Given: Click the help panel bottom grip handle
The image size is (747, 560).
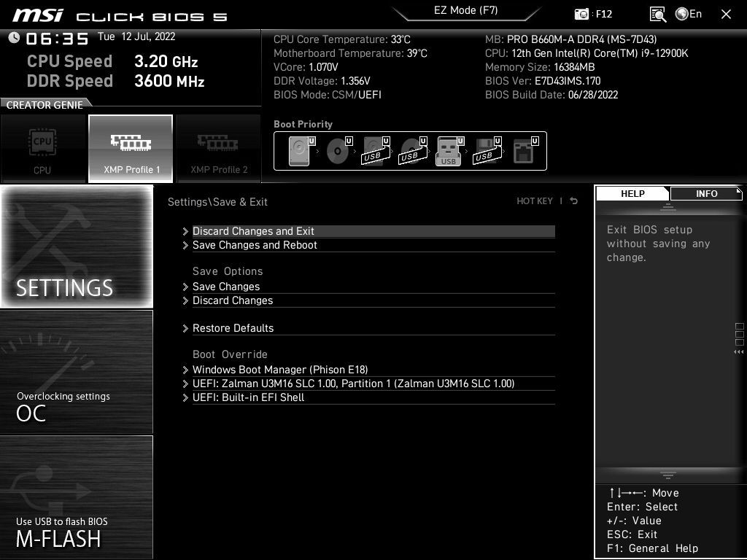Looking at the screenshot, I should tap(668, 475).
